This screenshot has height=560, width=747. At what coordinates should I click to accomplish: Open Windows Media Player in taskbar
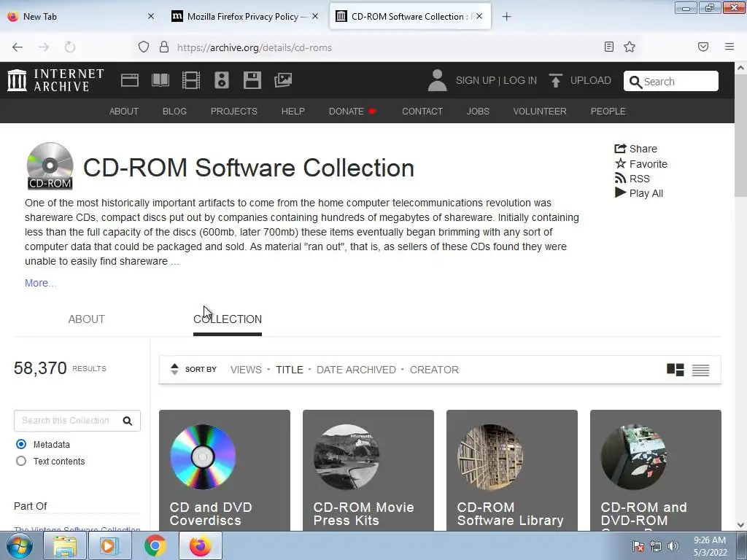pyautogui.click(x=109, y=545)
